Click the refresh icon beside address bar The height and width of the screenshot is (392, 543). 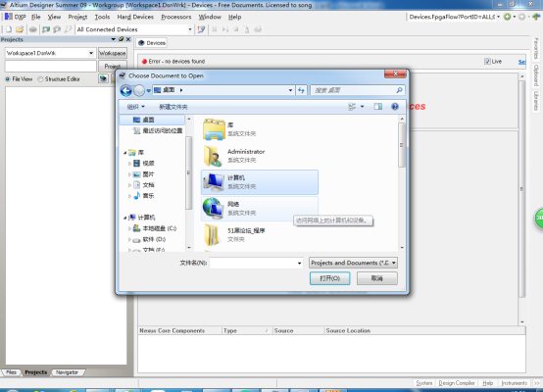coord(301,90)
